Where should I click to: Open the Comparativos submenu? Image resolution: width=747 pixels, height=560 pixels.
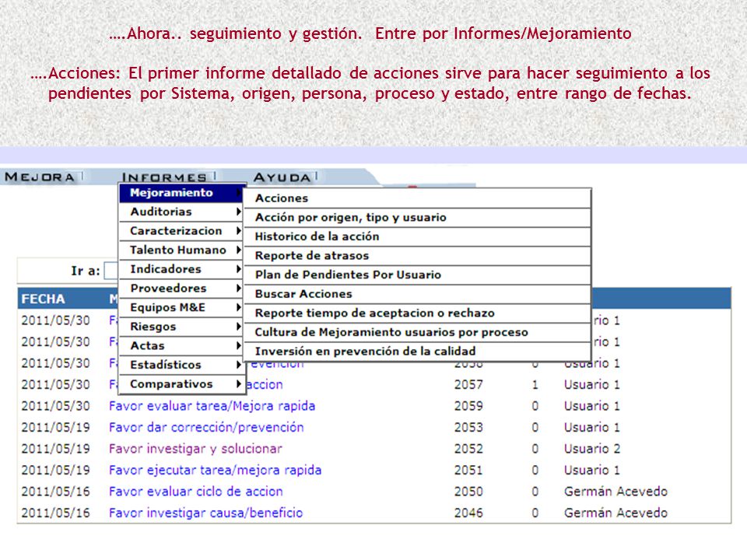(182, 383)
